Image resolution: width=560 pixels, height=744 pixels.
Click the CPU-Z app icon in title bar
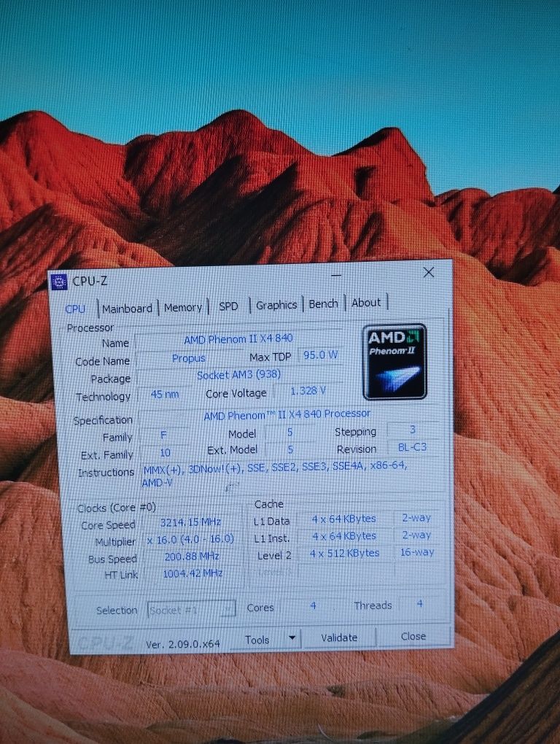point(59,282)
